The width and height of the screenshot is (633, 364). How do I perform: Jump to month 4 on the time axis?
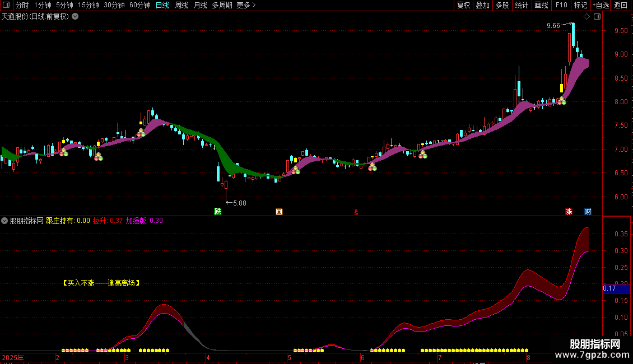(x=208, y=357)
